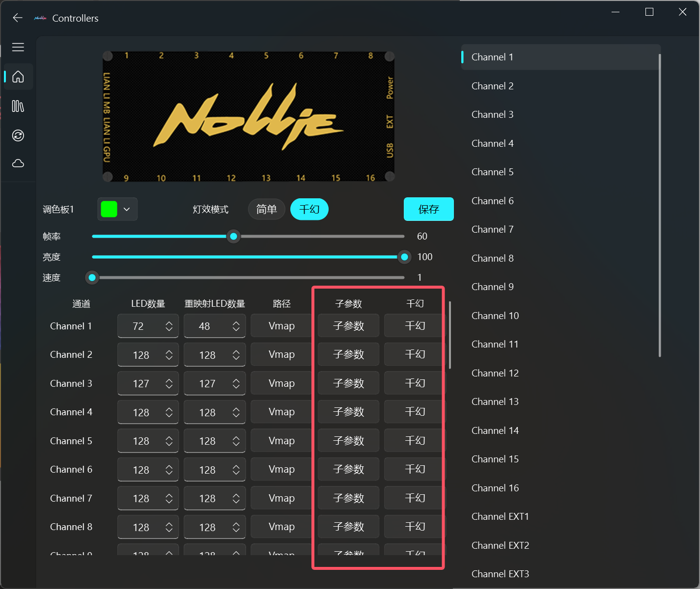Click the Vmap button for Channel 7
Image resolution: width=700 pixels, height=589 pixels.
coord(281,498)
